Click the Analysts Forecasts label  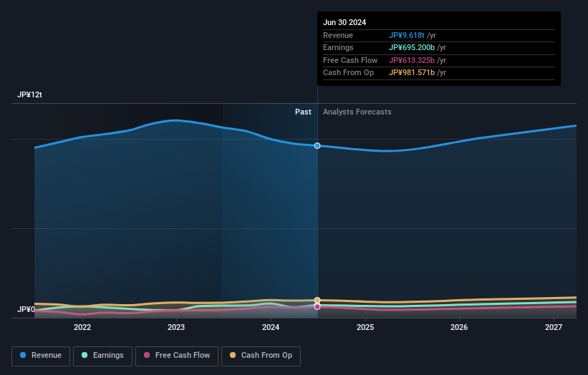[x=357, y=112]
